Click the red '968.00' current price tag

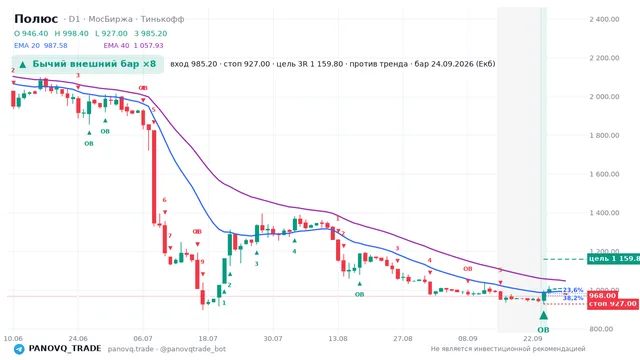602,296
